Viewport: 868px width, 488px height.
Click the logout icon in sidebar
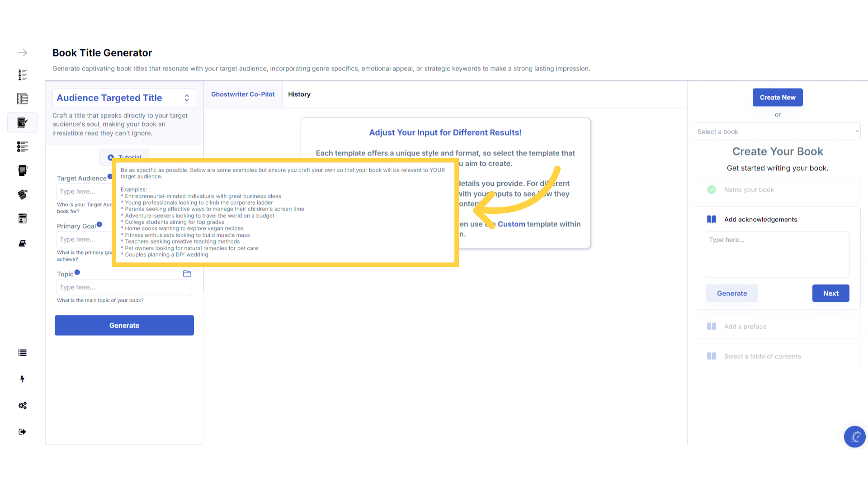(22, 432)
